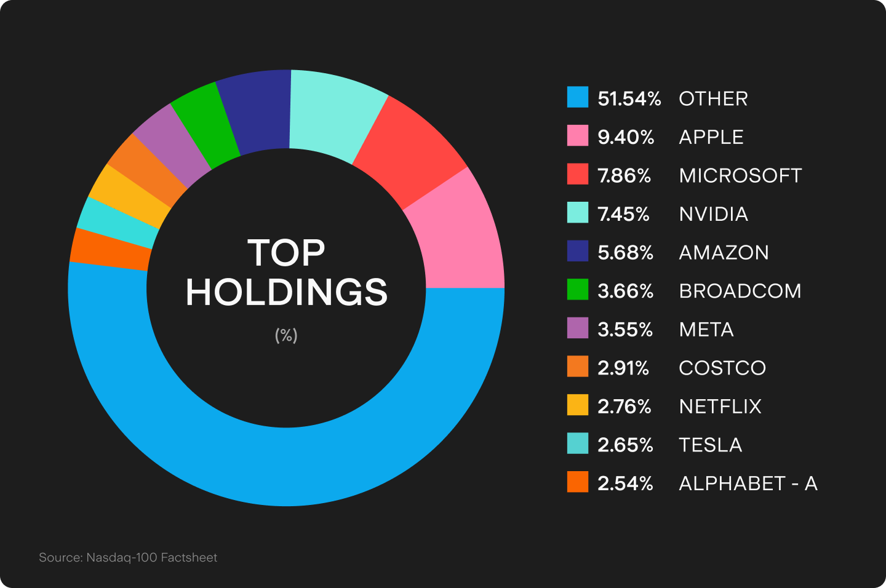Click the pink APPLE legend swatch
Image resolution: width=886 pixels, height=588 pixels.
[577, 136]
